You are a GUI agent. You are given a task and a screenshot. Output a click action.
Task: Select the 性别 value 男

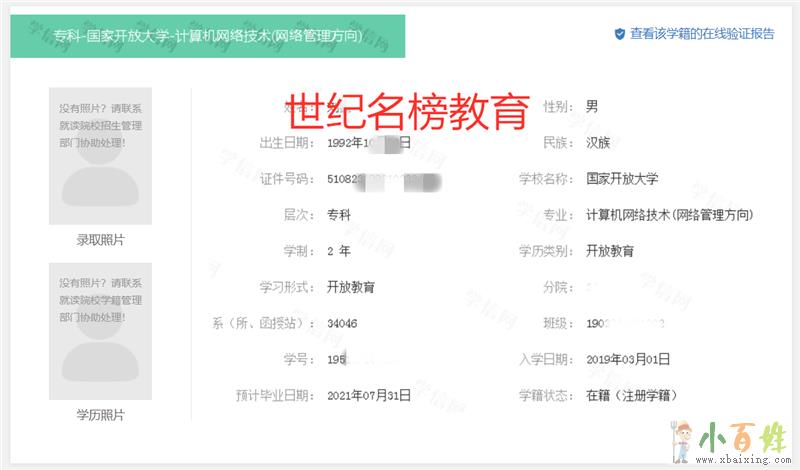(592, 106)
